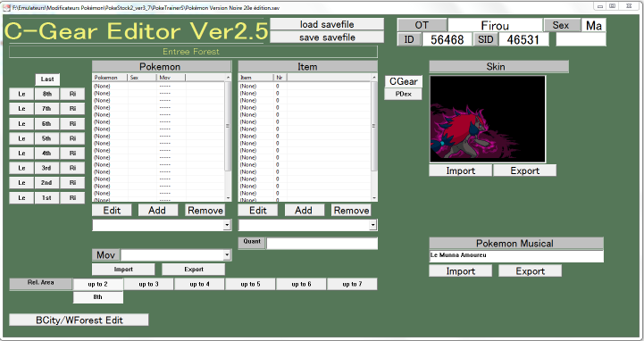Image resolution: width=644 pixels, height=341 pixels.
Task: Select the up to 5 area option
Action: [x=250, y=284]
